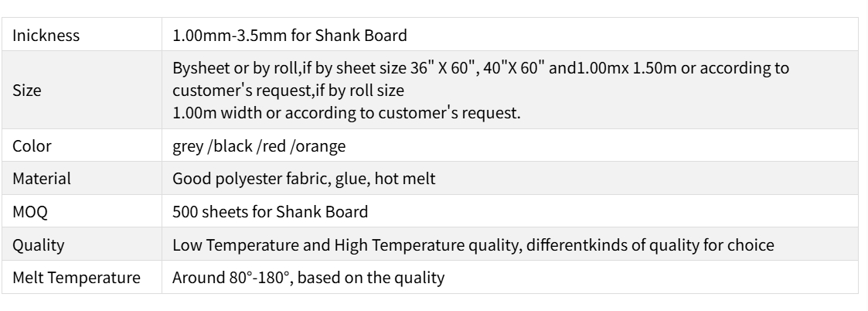Click the line starting with 'Bysheet or by roll'
Screen dimensions: 868x311
coord(481,68)
